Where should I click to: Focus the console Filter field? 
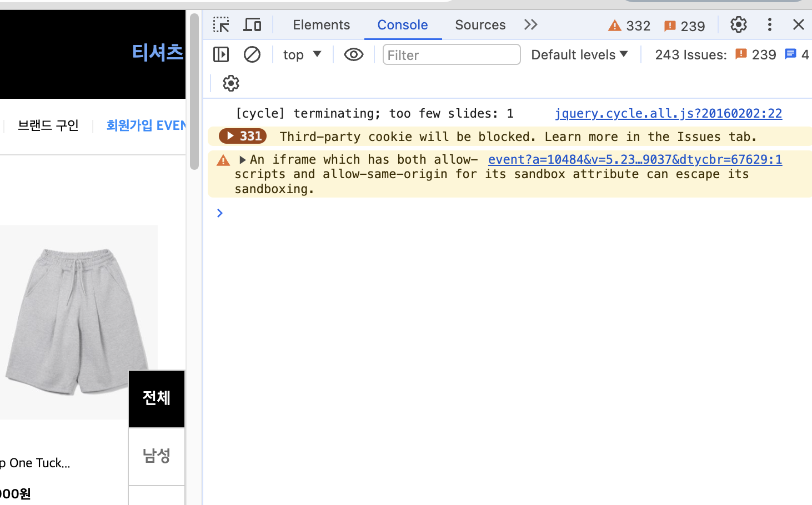coord(452,54)
